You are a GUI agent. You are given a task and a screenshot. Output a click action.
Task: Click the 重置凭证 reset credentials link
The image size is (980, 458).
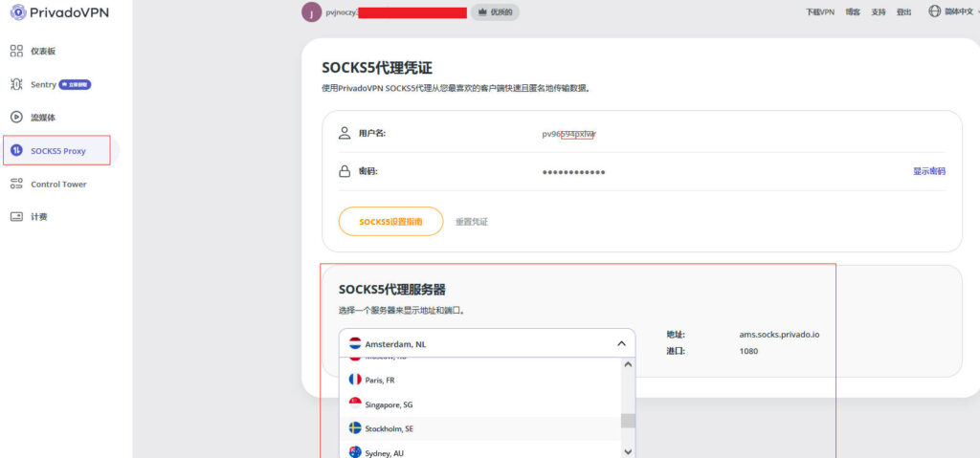(x=471, y=221)
